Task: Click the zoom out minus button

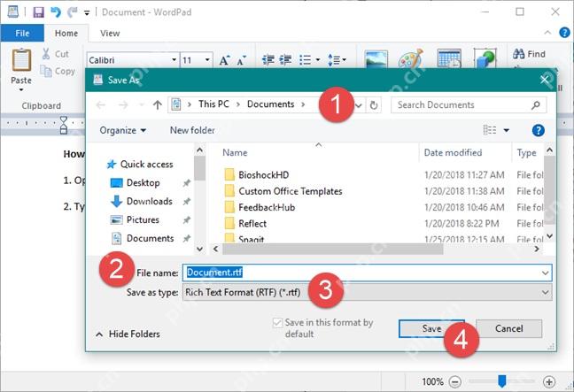Action: point(454,382)
